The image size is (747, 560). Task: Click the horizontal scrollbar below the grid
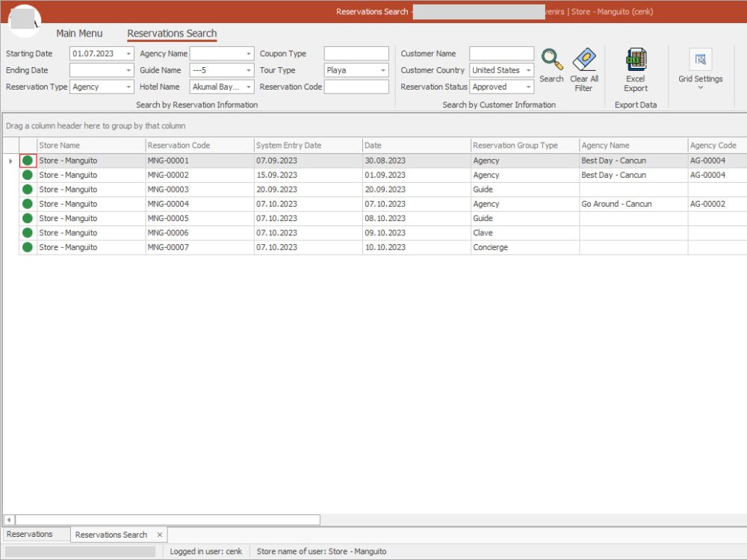(x=164, y=519)
